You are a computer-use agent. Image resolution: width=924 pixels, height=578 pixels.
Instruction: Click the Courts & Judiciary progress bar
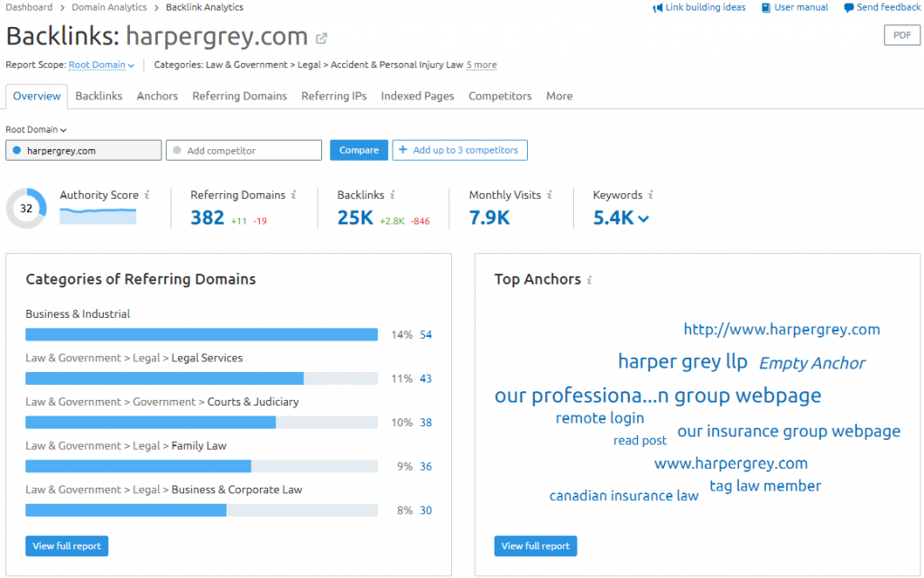pyautogui.click(x=201, y=423)
